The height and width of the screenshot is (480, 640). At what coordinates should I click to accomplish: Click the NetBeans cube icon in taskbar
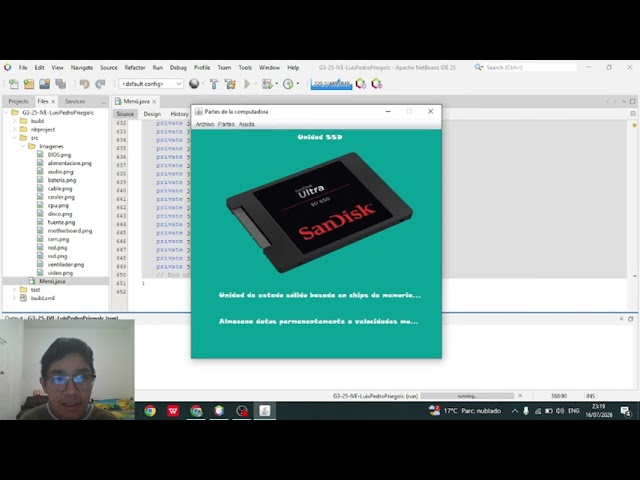click(x=219, y=411)
